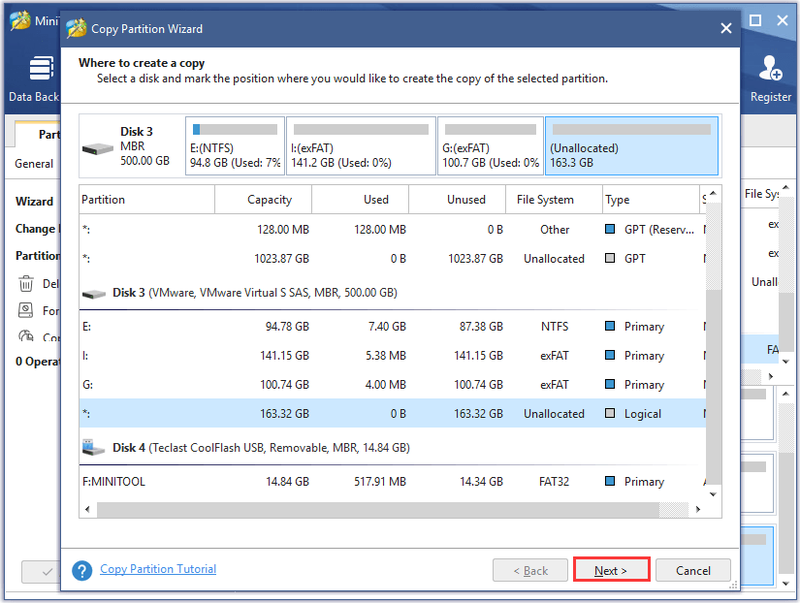The image size is (800, 603).
Task: Click the Next button
Action: pos(611,570)
